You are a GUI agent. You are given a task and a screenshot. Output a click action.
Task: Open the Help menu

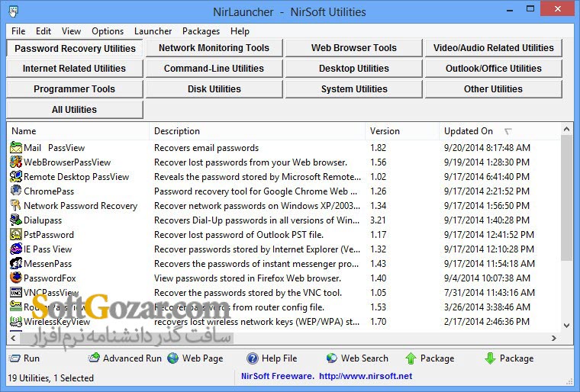click(x=240, y=31)
